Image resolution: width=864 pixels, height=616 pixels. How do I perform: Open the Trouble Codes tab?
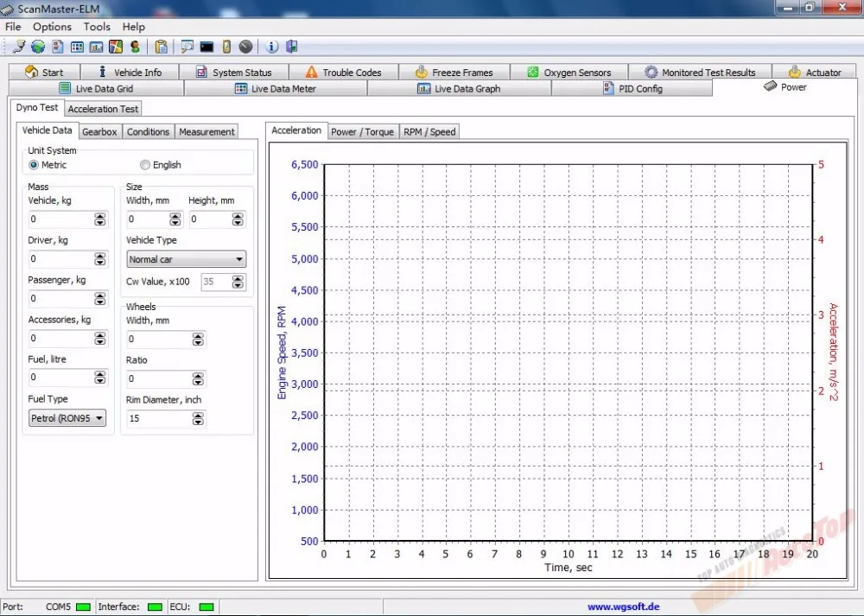coord(343,73)
